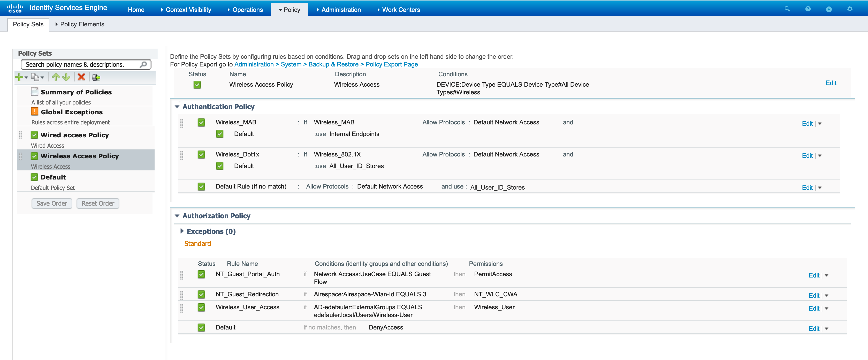Toggle inner Default checkbox under Wireless_Dot1x
The height and width of the screenshot is (360, 868).
click(x=220, y=166)
